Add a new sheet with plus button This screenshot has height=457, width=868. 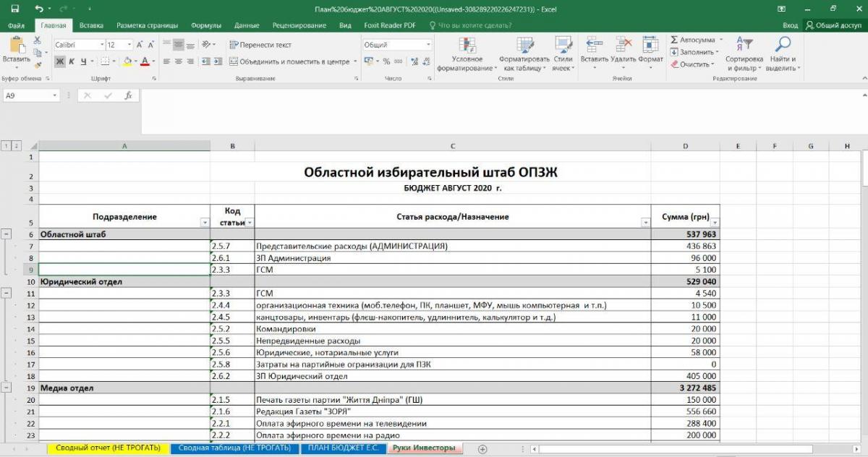coord(482,449)
